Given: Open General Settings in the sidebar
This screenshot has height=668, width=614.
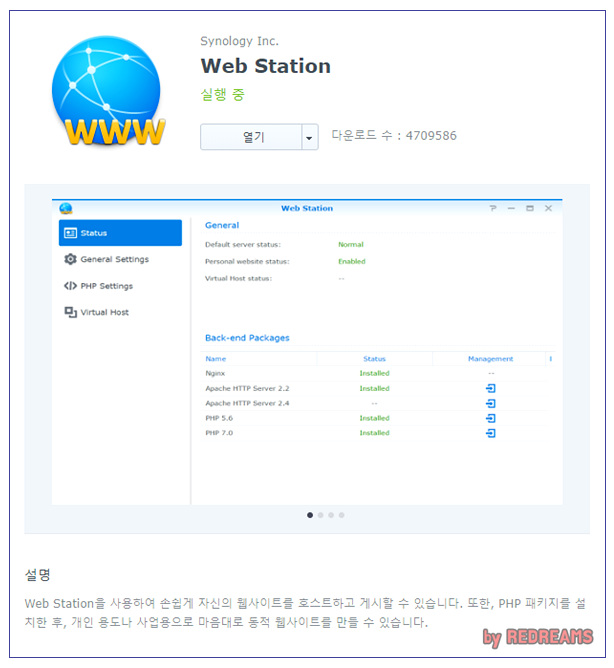Looking at the screenshot, I should click(x=120, y=259).
